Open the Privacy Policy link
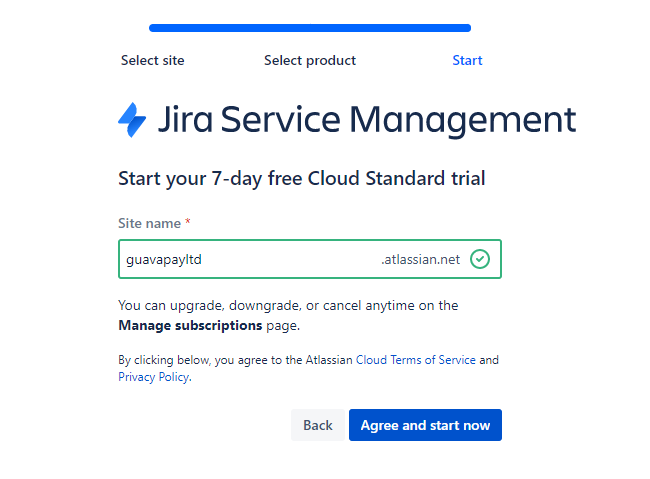 coord(154,377)
